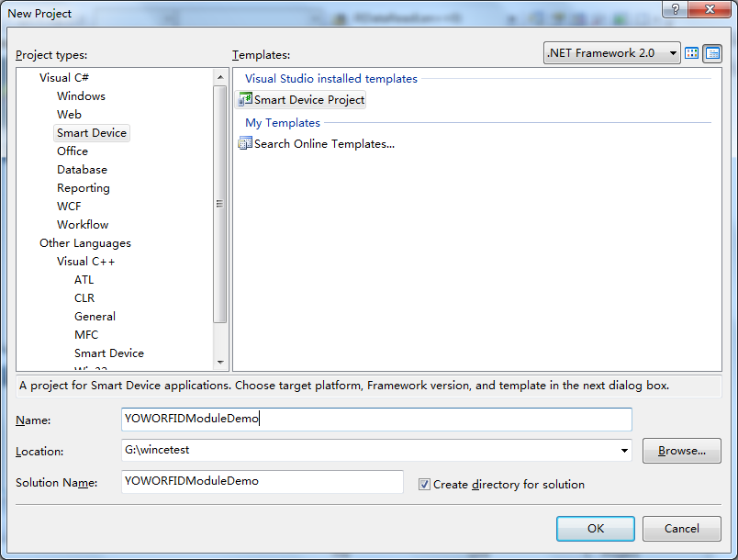Select the Smart Device Project template icon

coord(245,99)
